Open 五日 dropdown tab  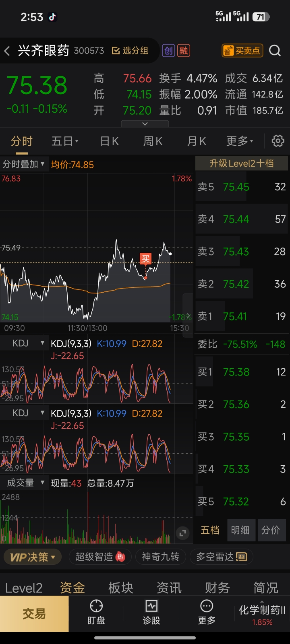65,141
